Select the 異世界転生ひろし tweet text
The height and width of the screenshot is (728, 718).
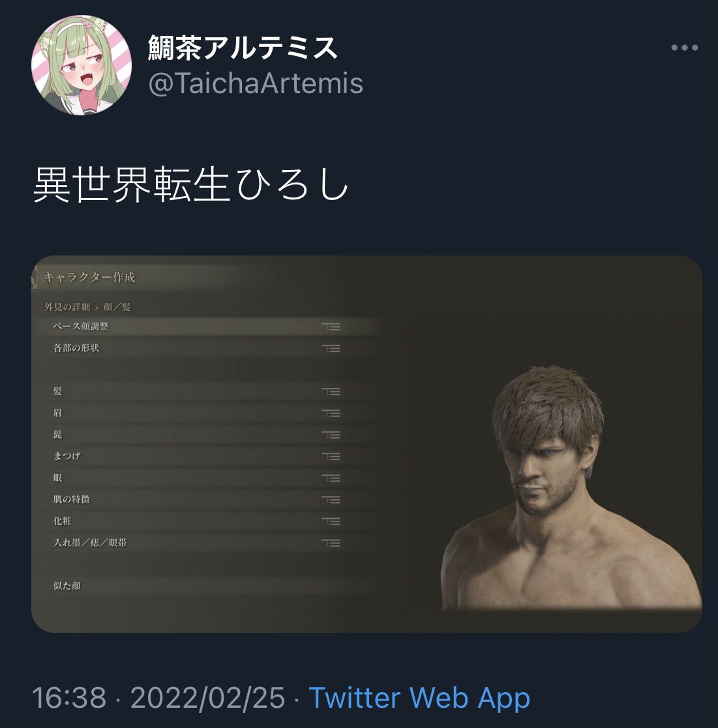coord(191,184)
